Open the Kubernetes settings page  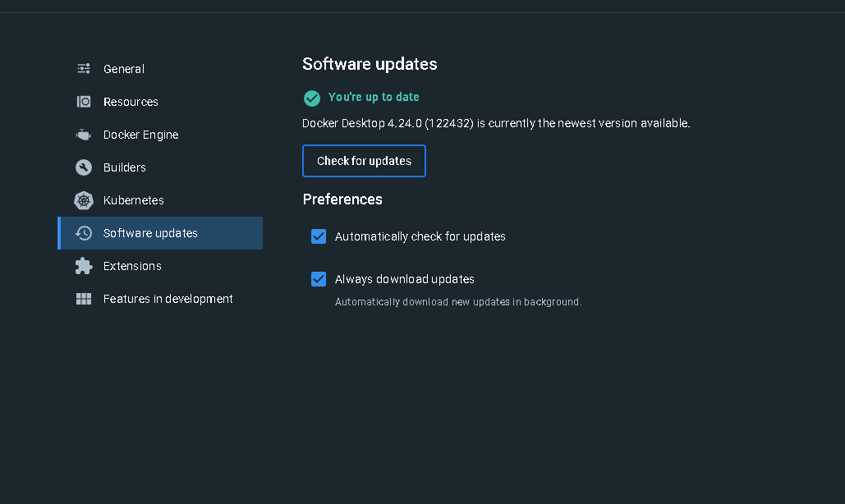134,200
